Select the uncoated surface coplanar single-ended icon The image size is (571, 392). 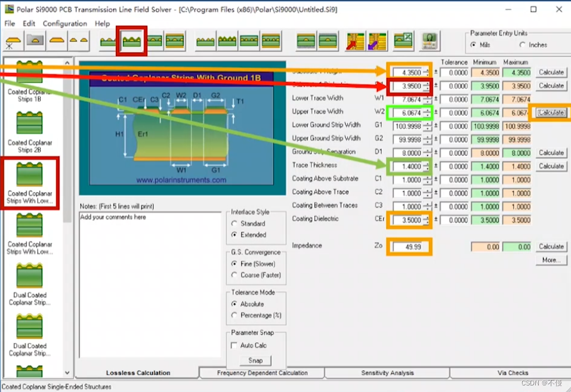[x=108, y=41]
